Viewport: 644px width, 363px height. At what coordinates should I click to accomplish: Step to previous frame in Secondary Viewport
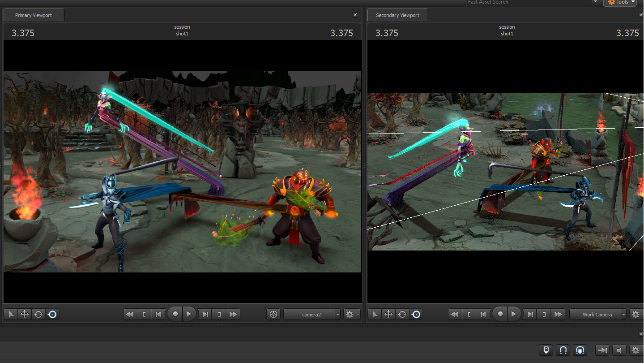[483, 314]
